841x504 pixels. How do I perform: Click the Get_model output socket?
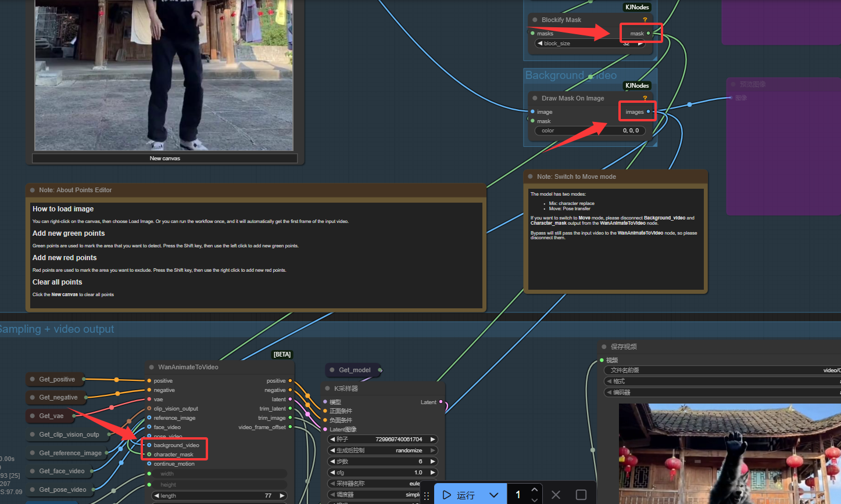[380, 370]
